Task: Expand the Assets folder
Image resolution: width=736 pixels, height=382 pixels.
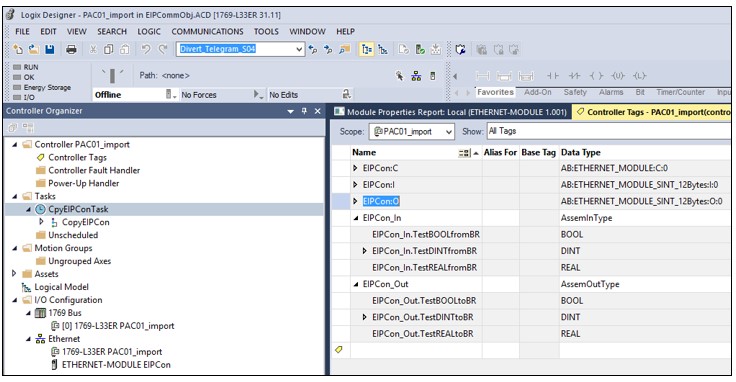Action: [x=14, y=273]
